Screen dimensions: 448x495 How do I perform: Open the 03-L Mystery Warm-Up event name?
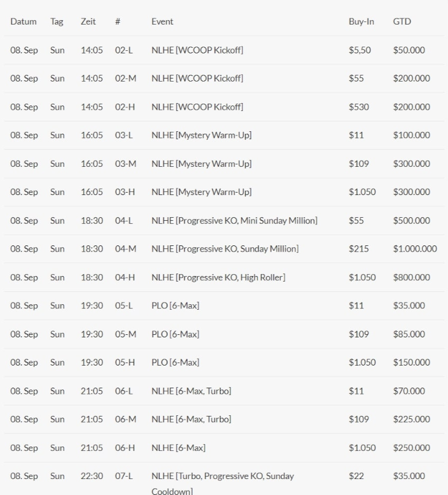coord(201,136)
